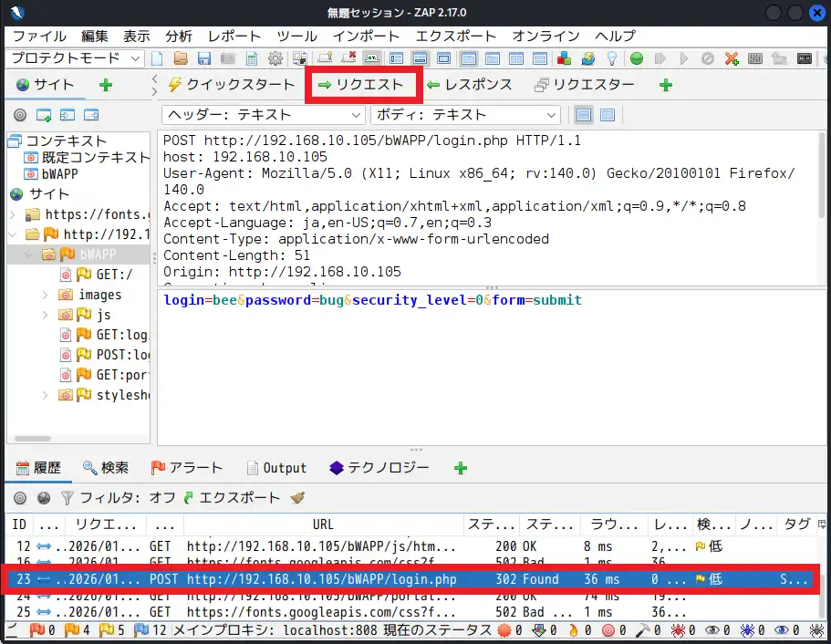Screen dimensions: 831x644
Task: Toggle break on all requests green circle
Action: [637, 57]
